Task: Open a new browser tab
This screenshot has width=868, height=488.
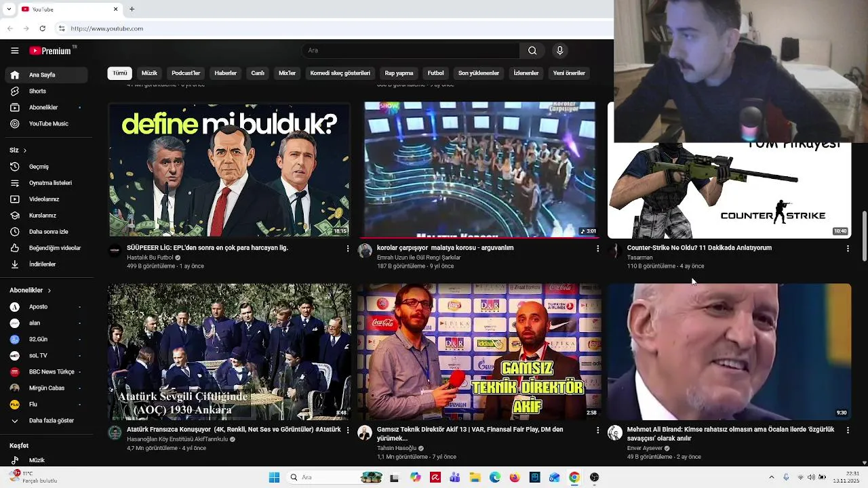Action: coord(132,9)
